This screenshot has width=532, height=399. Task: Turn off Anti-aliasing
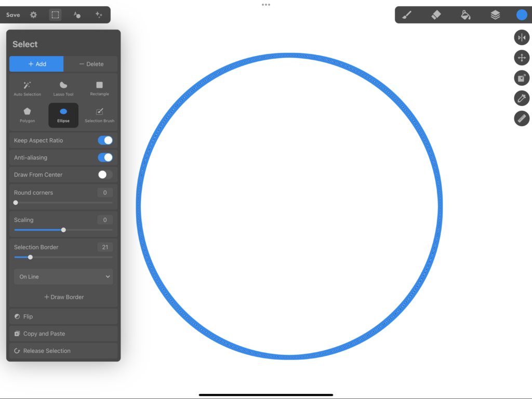coord(105,157)
